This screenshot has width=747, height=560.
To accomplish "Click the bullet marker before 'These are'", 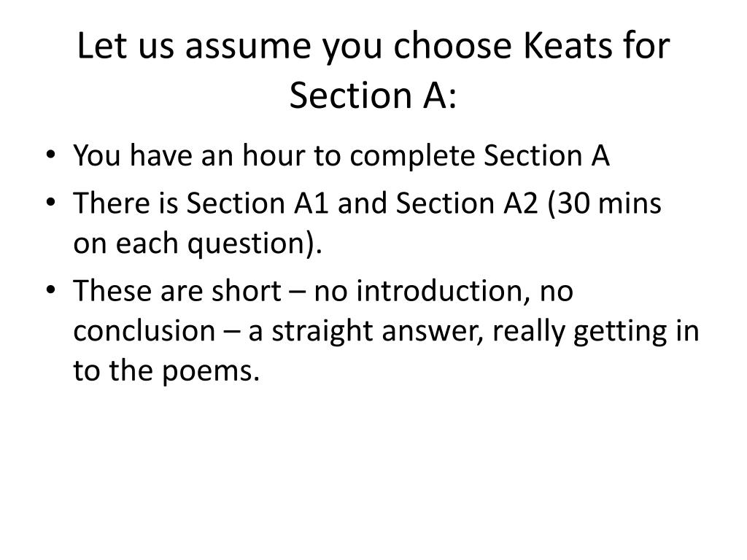I will pos(51,290).
